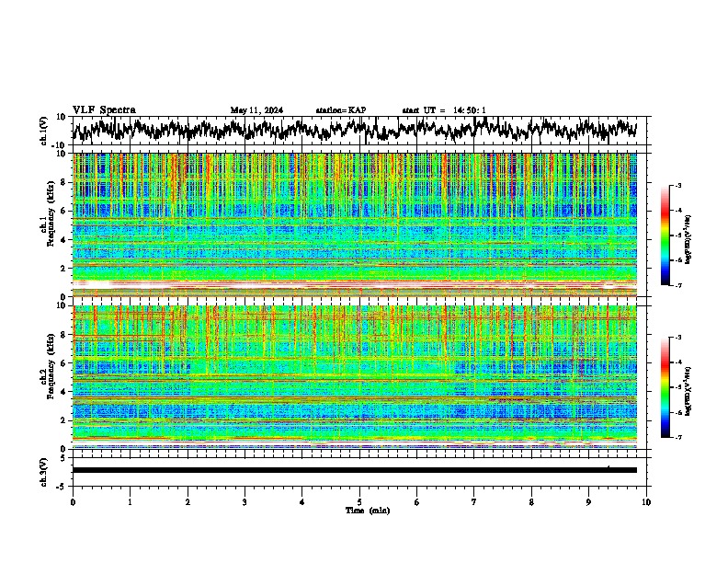
Task: Select the ch.2 colorbar 'log(PSD)' label
Action: [688, 391]
